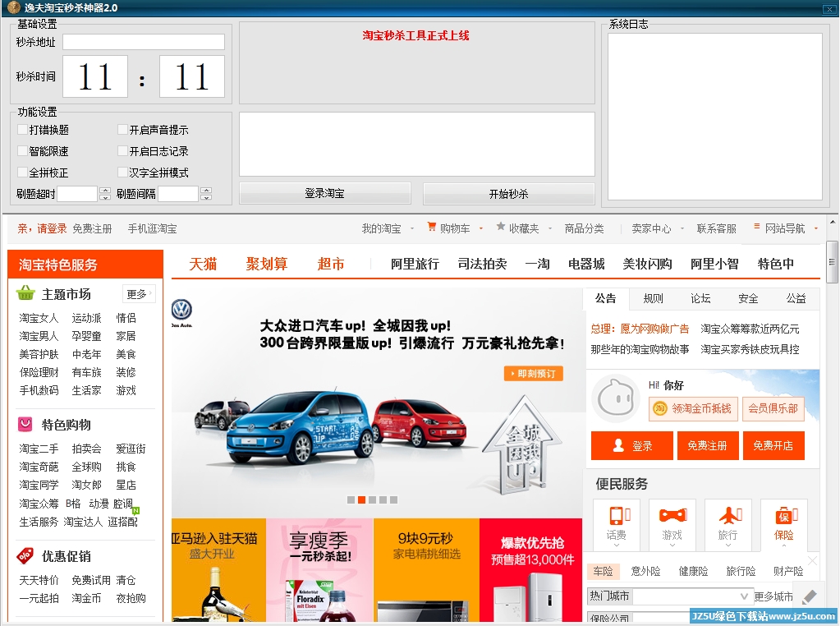Image resolution: width=840 pixels, height=626 pixels.
Task: Expand the 购物车 dropdown arrow
Action: point(480,229)
